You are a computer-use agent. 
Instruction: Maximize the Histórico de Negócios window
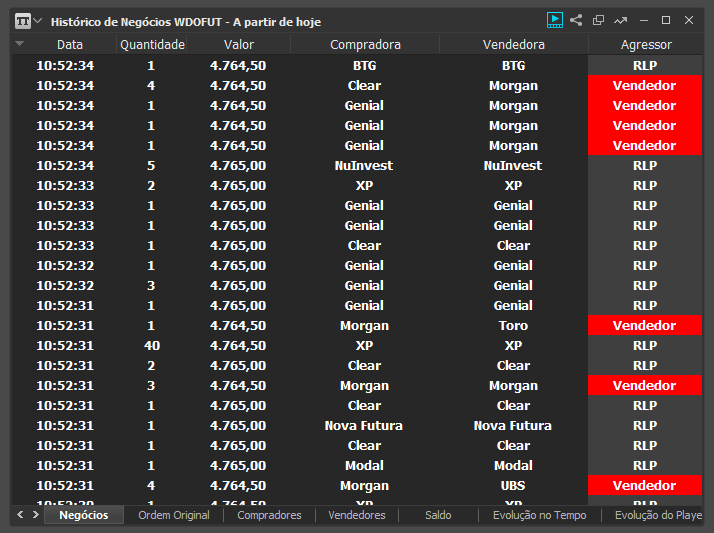[x=666, y=20]
